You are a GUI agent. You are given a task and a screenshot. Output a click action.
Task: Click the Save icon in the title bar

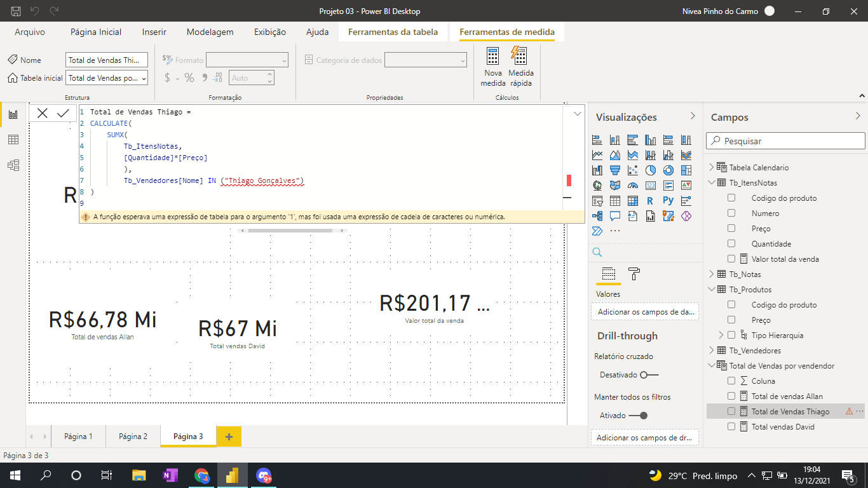(x=16, y=11)
